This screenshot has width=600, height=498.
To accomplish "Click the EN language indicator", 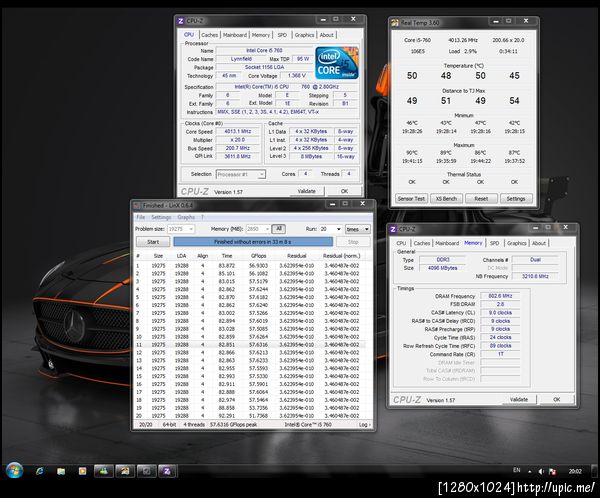I will click(x=517, y=470).
